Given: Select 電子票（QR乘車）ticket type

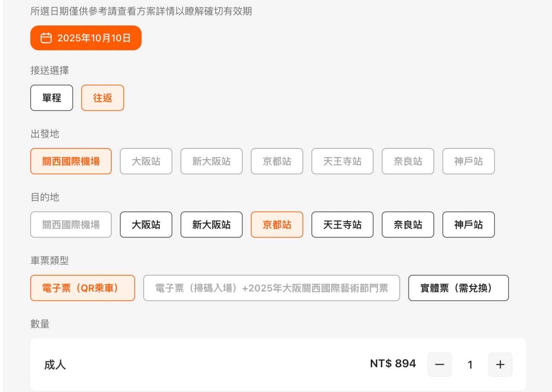Looking at the screenshot, I should coord(82,288).
